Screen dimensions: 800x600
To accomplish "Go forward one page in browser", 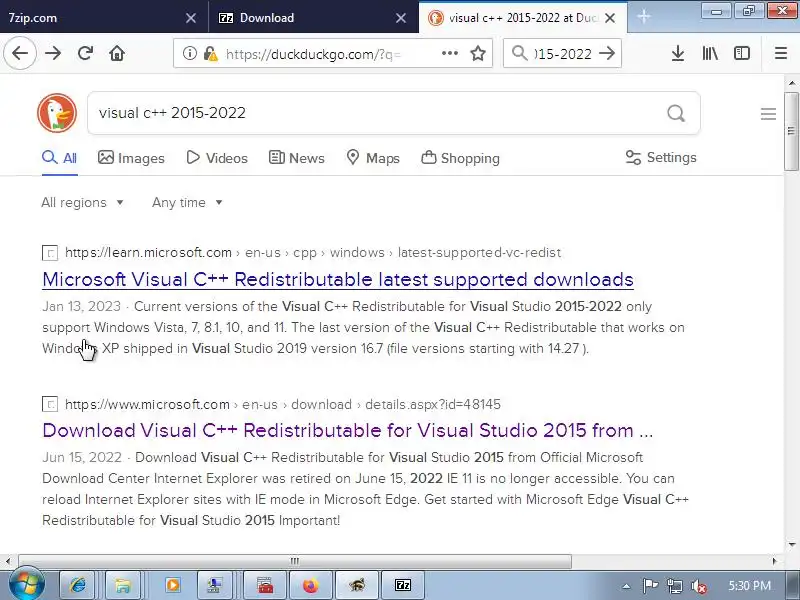I will tap(53, 53).
